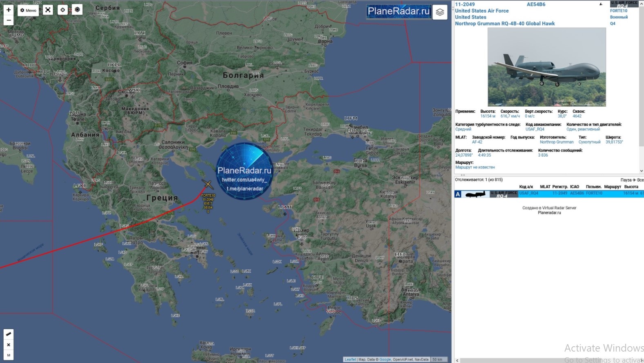Click the small arrow icon beside AE54B6
Screen dimensions: 644x363
click(600, 4)
